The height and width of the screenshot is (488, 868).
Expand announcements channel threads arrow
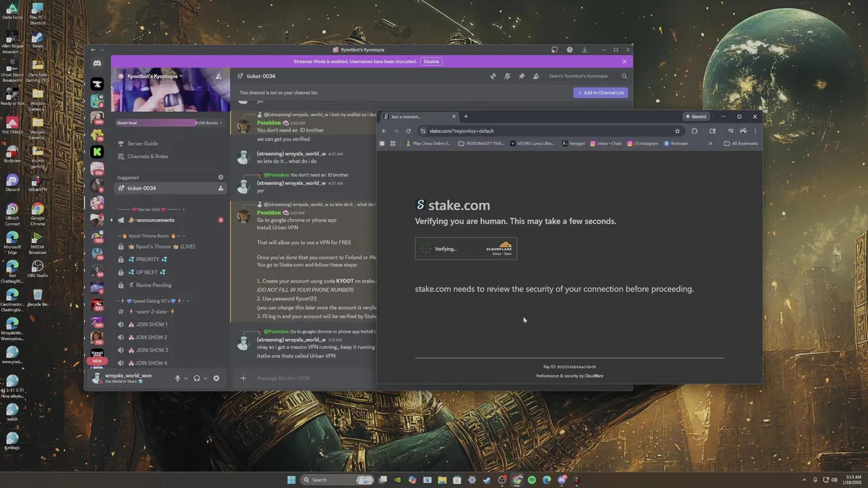coord(113,220)
